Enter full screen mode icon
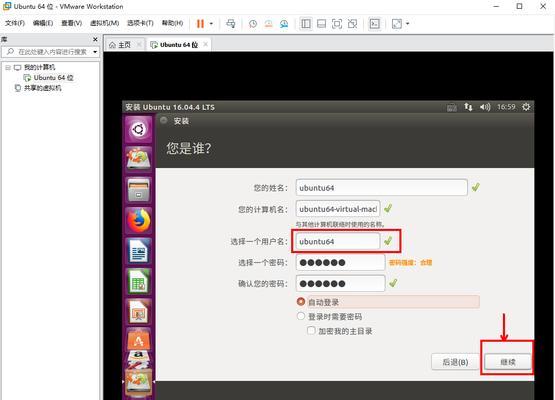555x400 pixels. pyautogui.click(x=337, y=24)
